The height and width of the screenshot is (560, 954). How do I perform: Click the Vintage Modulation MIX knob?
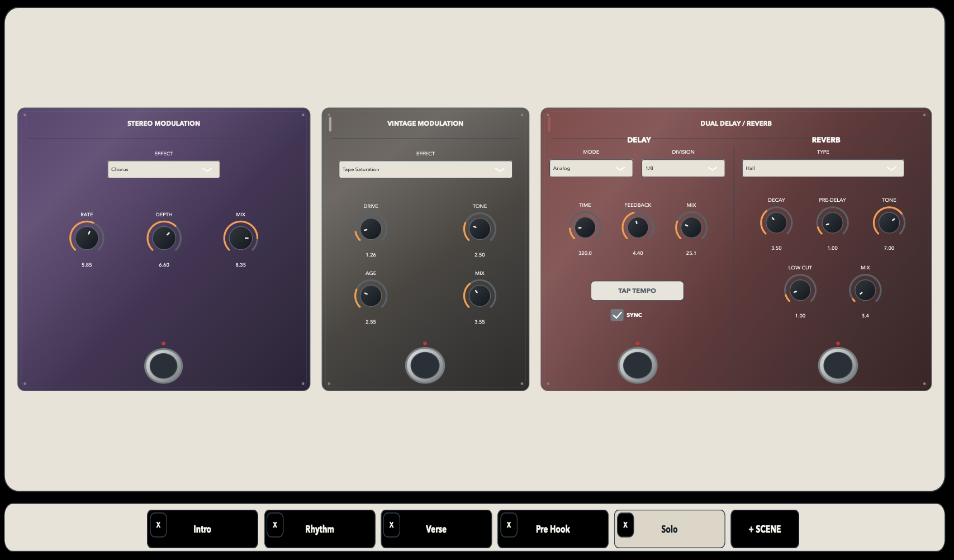coord(480,296)
